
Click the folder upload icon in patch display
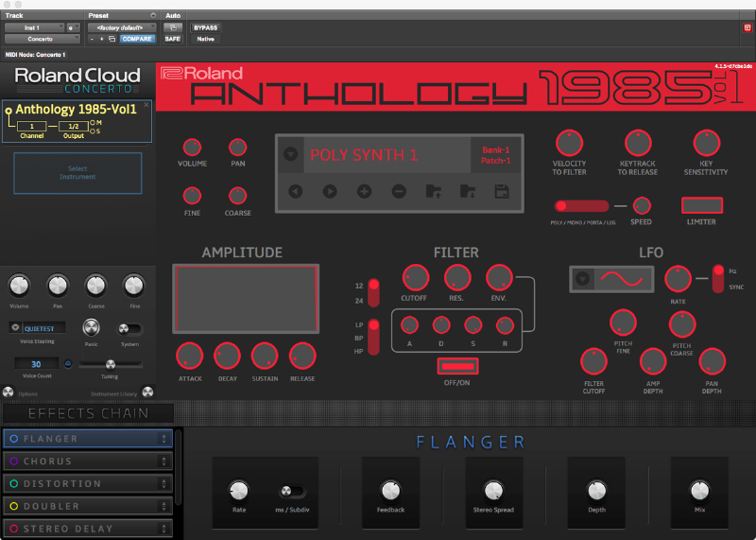pos(434,192)
